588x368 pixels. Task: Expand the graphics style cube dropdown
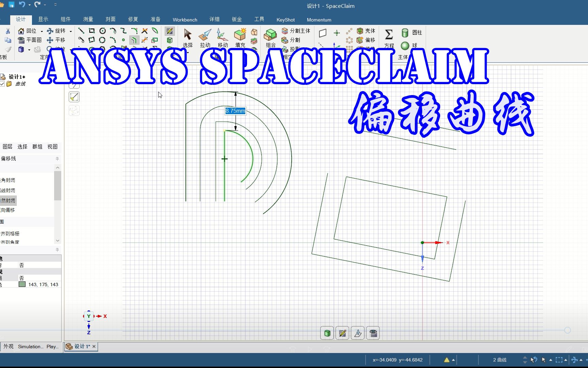29,50
